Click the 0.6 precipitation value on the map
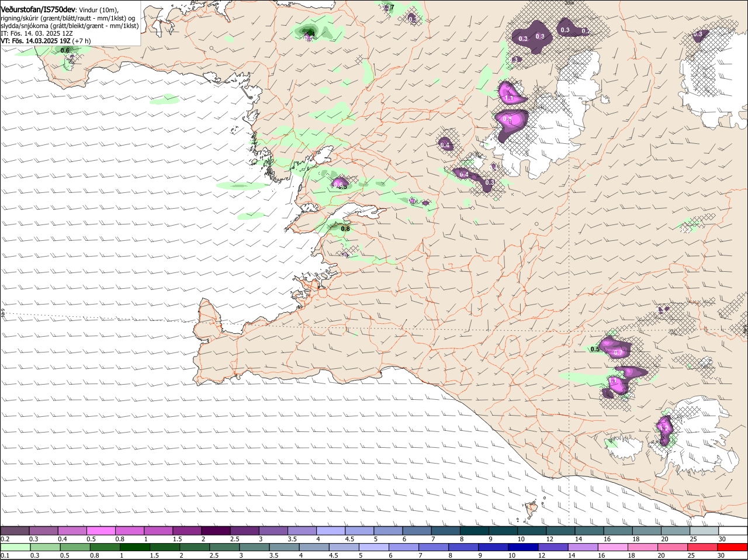Image resolution: width=748 pixels, height=560 pixels. [65, 51]
